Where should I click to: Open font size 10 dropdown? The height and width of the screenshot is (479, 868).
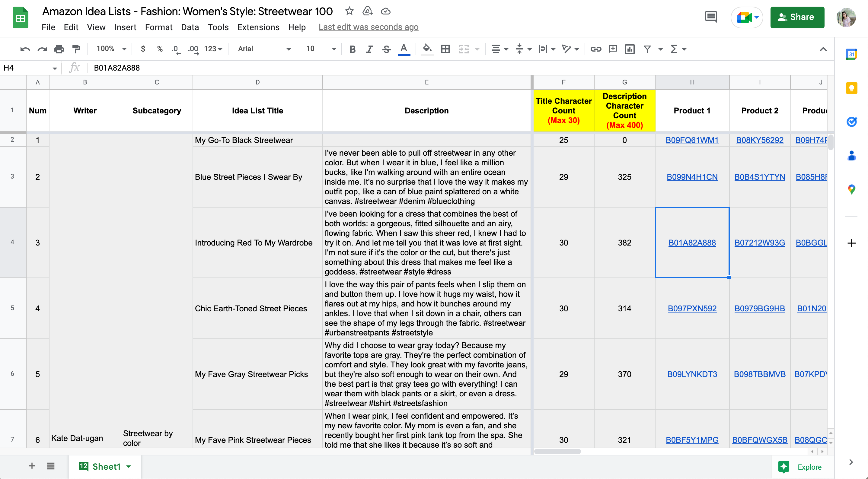[x=321, y=49]
